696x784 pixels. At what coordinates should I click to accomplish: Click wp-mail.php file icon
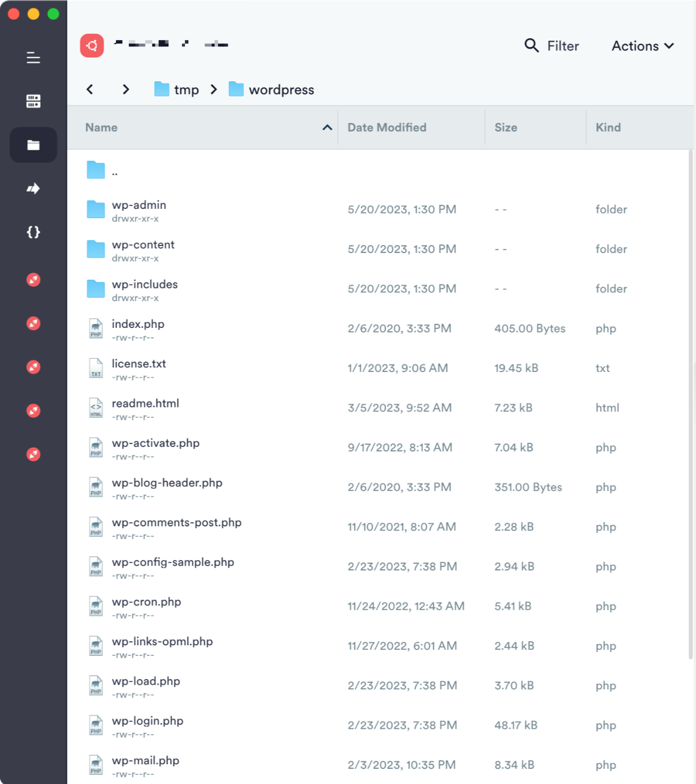(96, 765)
